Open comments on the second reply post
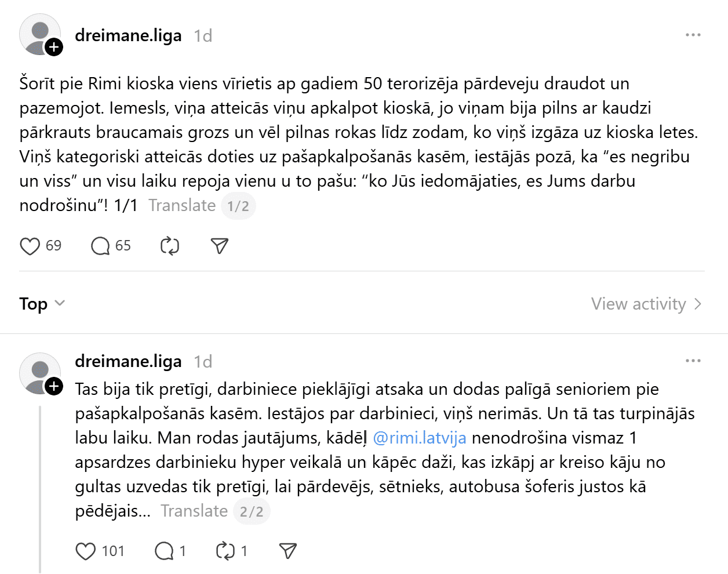Image resolution: width=728 pixels, height=574 pixels. (x=164, y=551)
